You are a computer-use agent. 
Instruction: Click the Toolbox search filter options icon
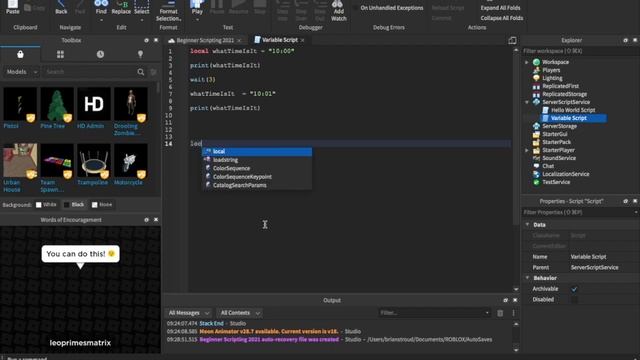coord(153,72)
